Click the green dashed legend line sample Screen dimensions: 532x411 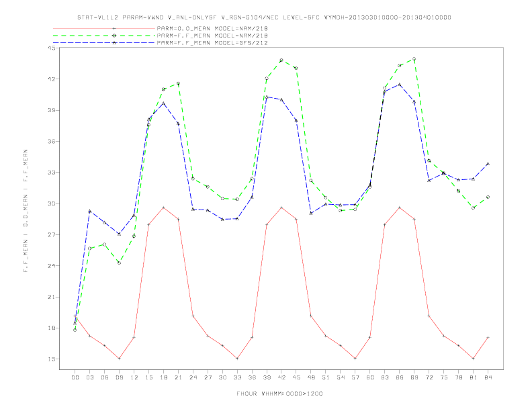click(104, 36)
